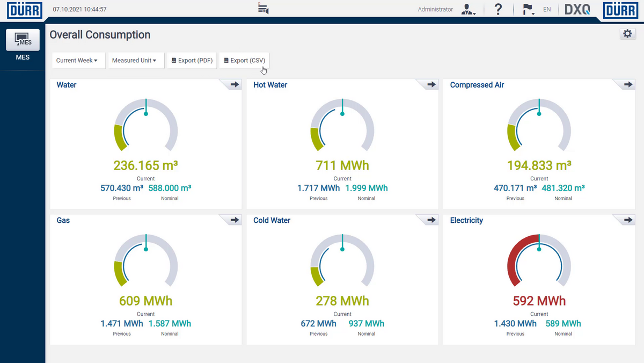644x363 pixels.
Task: Expand the Current Week dropdown
Action: pos(77,61)
